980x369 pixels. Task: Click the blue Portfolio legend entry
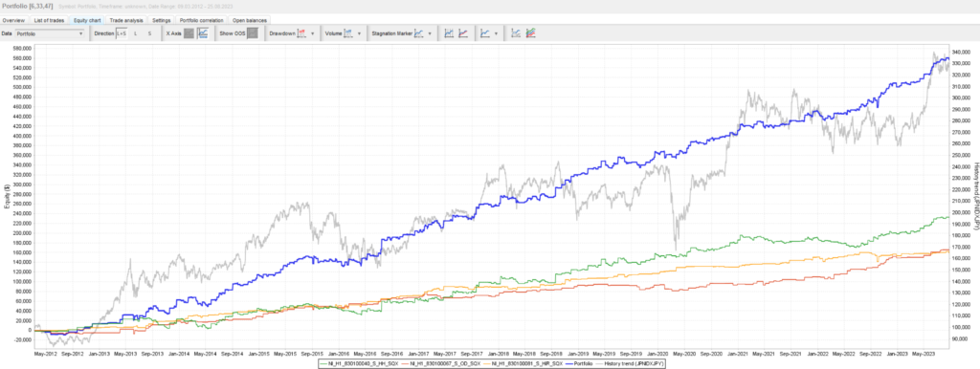579,363
